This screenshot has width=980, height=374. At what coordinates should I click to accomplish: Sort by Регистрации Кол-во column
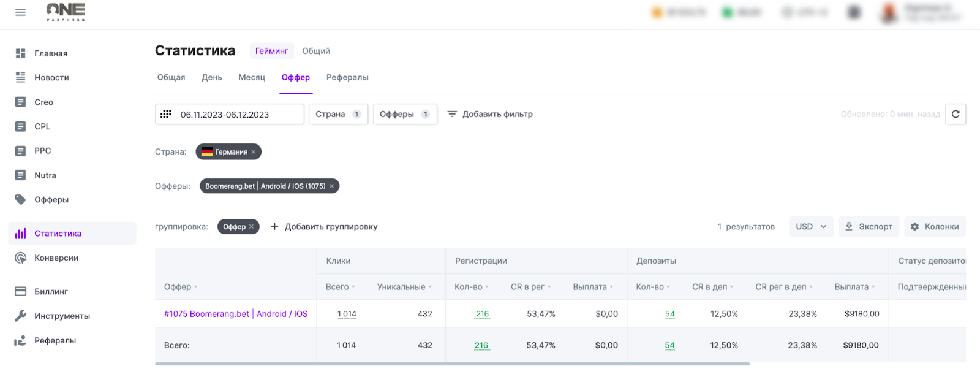[x=472, y=287]
